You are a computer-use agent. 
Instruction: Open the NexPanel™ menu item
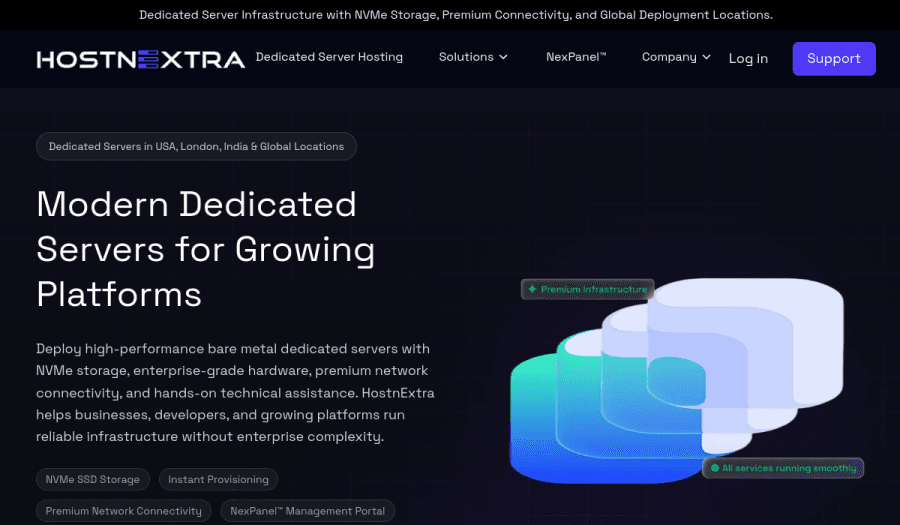(x=576, y=57)
